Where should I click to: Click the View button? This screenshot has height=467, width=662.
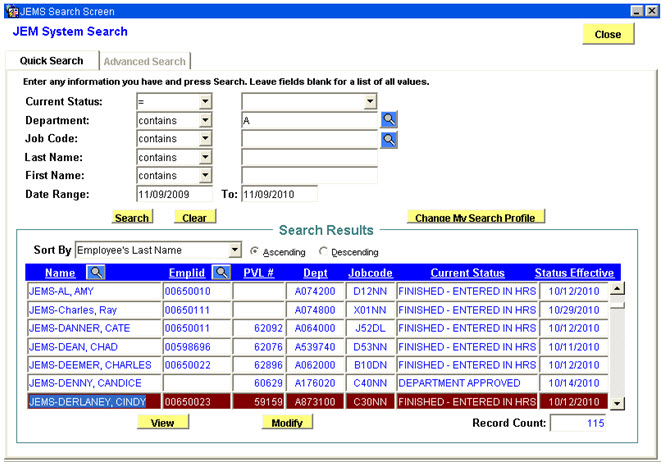pos(163,423)
